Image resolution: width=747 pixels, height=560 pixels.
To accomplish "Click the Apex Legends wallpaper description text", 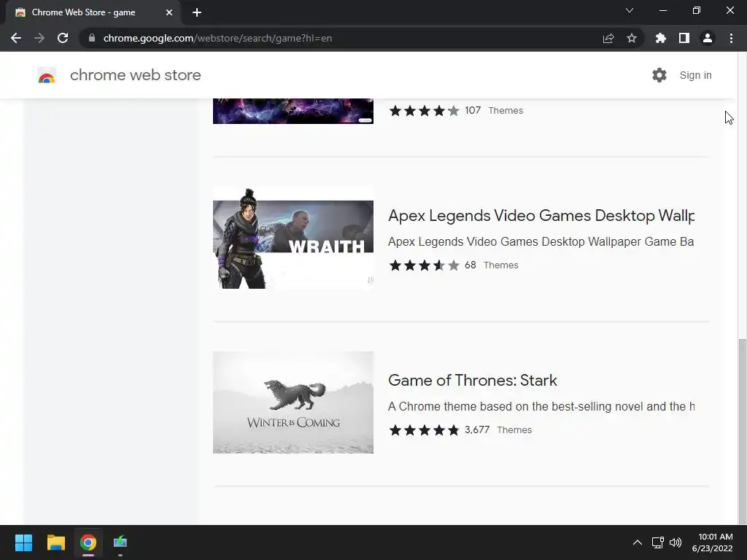I will (x=541, y=242).
